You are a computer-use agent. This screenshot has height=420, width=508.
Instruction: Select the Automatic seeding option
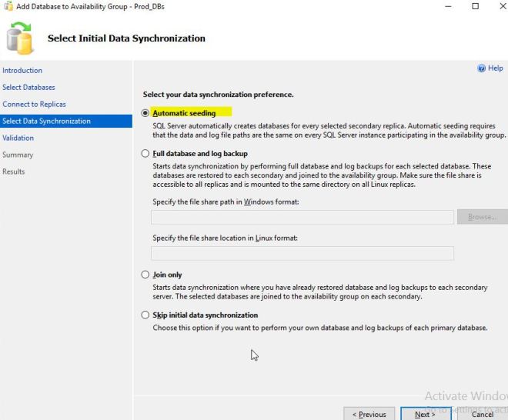point(145,113)
